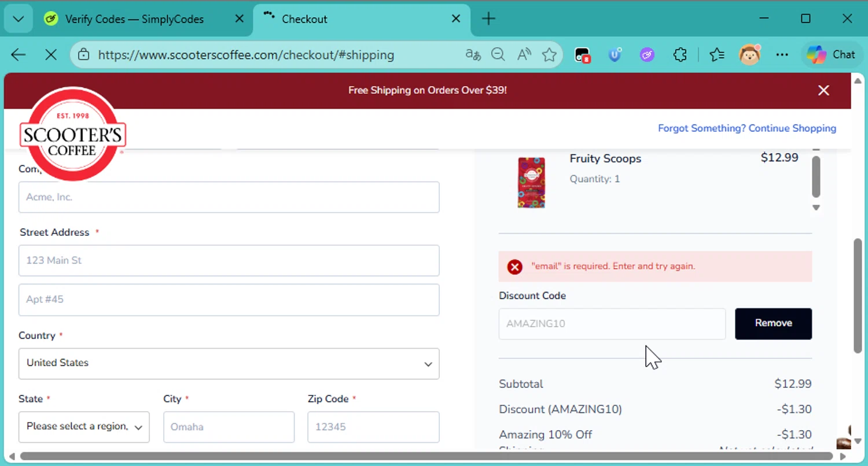Open the favorites list icon
The image size is (868, 466).
(x=717, y=55)
